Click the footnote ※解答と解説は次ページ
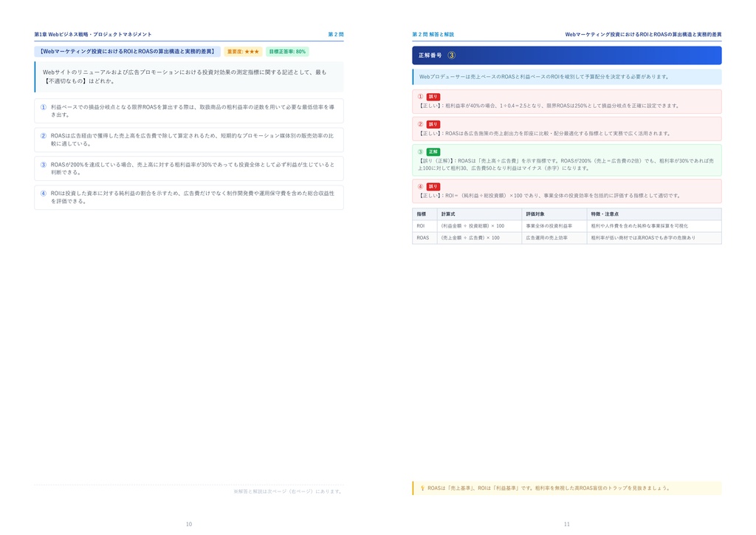 pos(289,491)
